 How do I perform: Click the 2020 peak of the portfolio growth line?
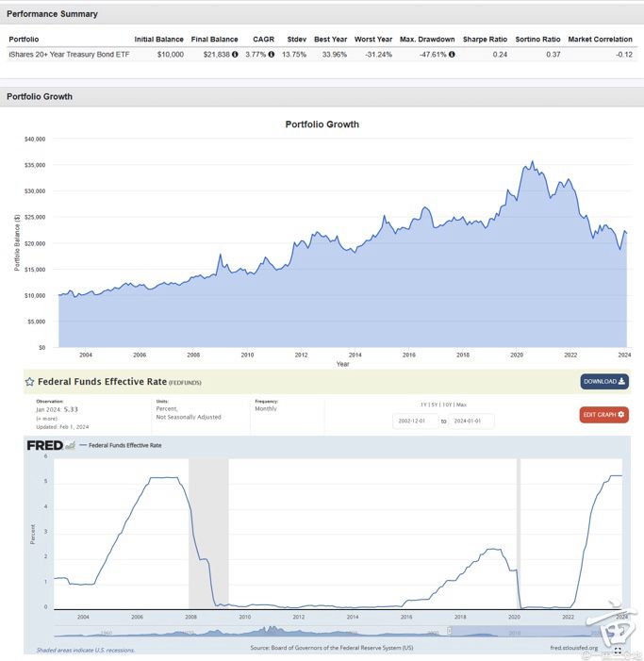[x=533, y=161]
